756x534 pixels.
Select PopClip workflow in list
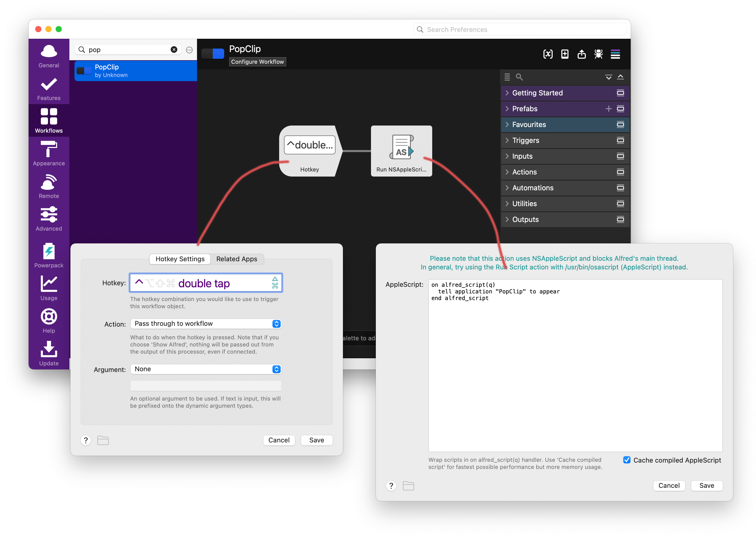click(x=136, y=71)
